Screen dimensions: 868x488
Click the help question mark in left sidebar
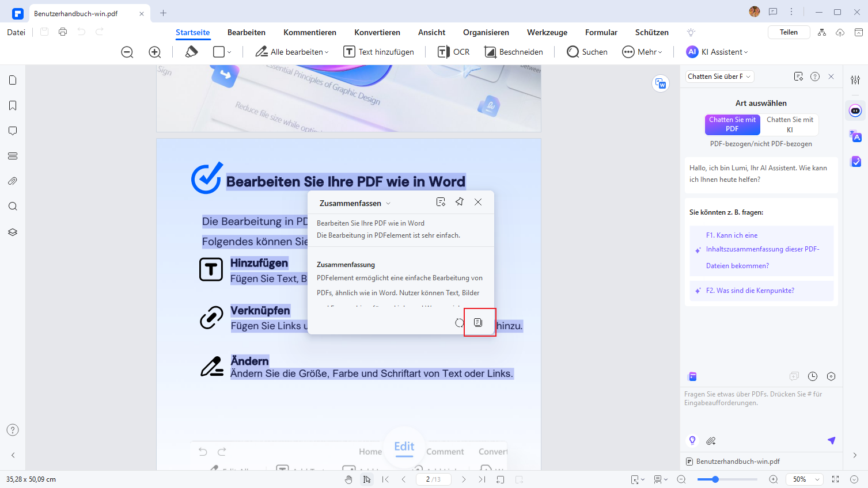(13, 430)
